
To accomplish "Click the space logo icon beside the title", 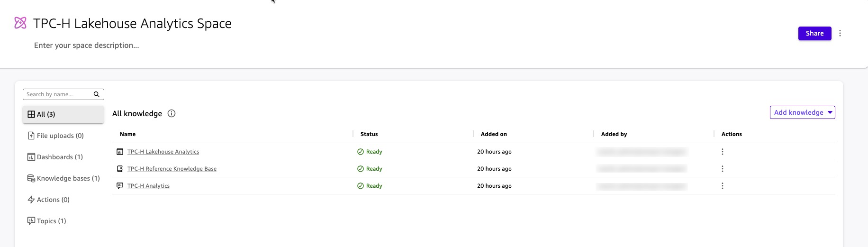I will (20, 23).
